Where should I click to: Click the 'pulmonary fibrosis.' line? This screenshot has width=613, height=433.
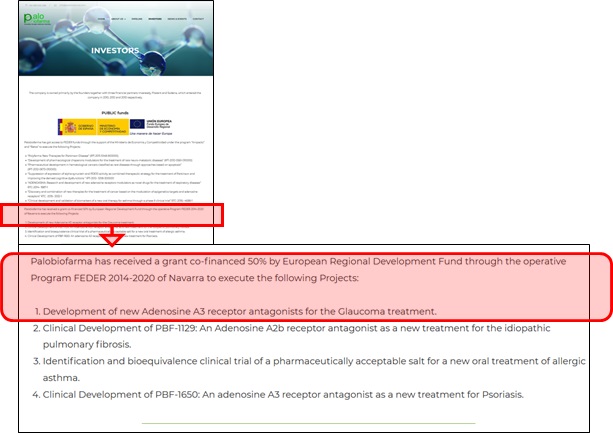pyautogui.click(x=87, y=345)
